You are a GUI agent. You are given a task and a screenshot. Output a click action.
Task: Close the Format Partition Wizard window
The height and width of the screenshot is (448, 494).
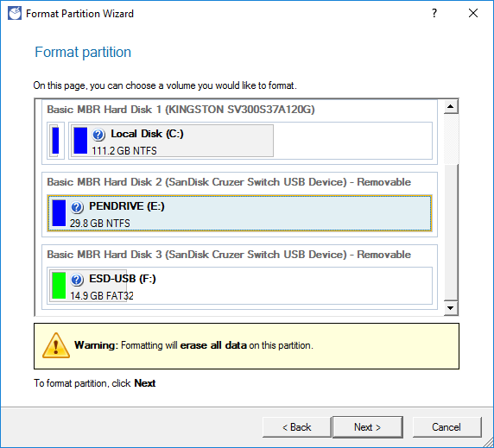pyautogui.click(x=473, y=13)
